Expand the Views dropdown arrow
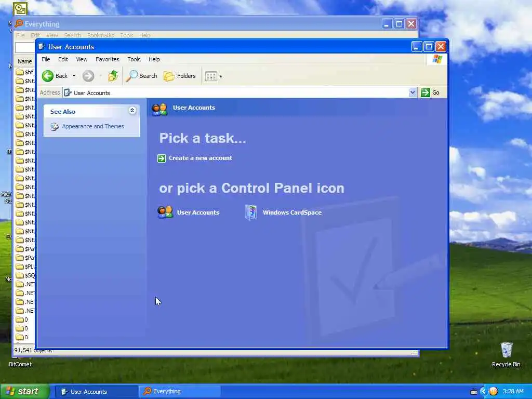532x399 pixels. pos(220,77)
